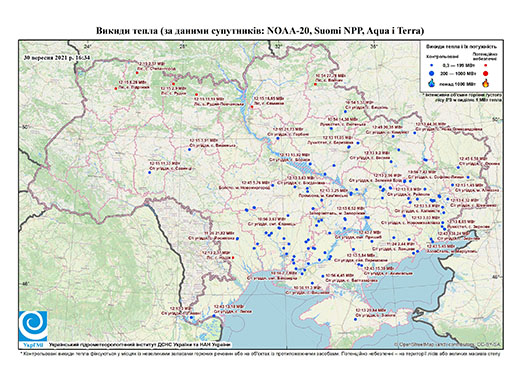Click the понад 1000 МВт legend label
520x368 pixels.
(458, 83)
